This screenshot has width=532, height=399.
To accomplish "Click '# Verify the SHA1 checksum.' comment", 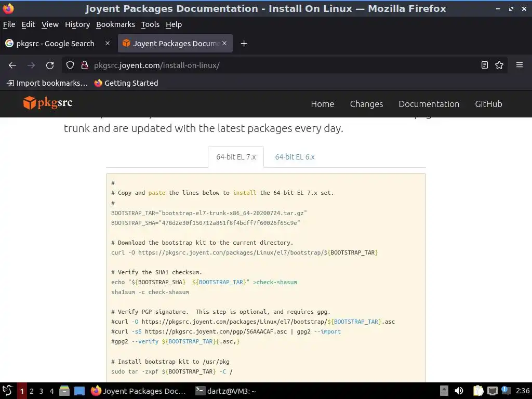I will click(156, 272).
